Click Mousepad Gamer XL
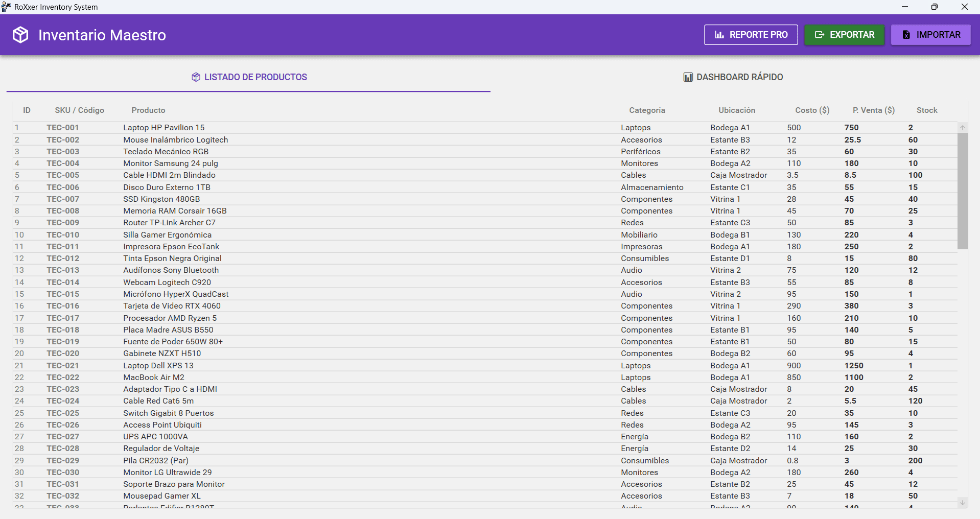 pos(161,496)
